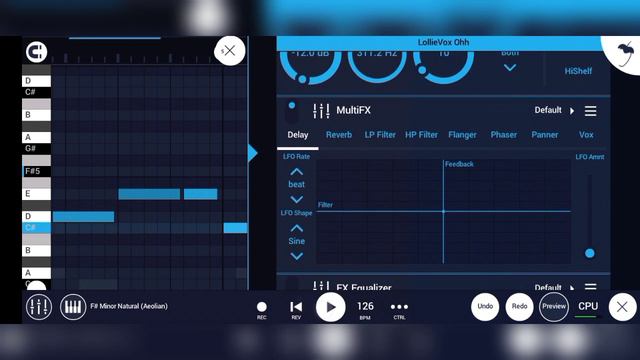Select the HiShelf filter type
This screenshot has width=640, height=360.
coord(578,71)
